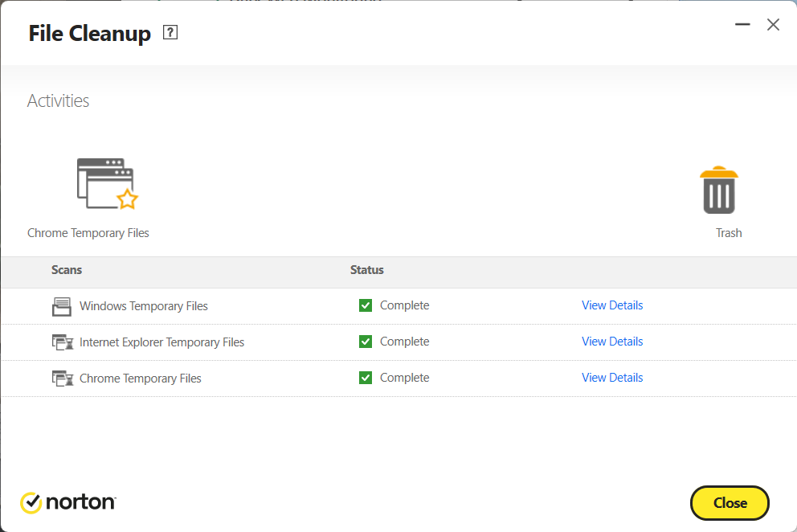This screenshot has width=797, height=532.
Task: Click Complete status for Internet Explorer Temporary Files
Action: [x=405, y=342]
